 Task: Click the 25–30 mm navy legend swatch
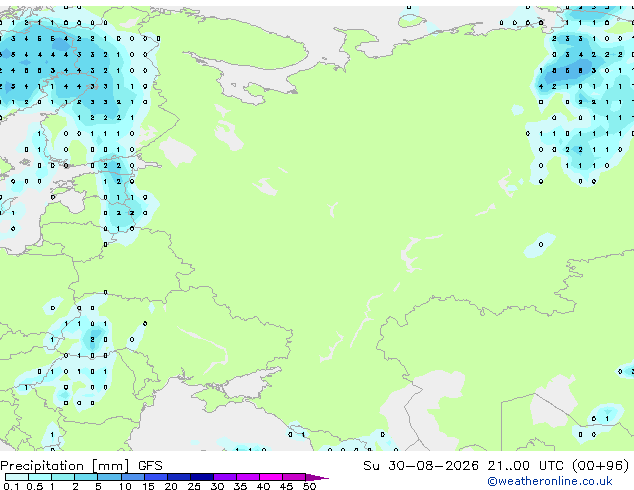click(x=202, y=477)
